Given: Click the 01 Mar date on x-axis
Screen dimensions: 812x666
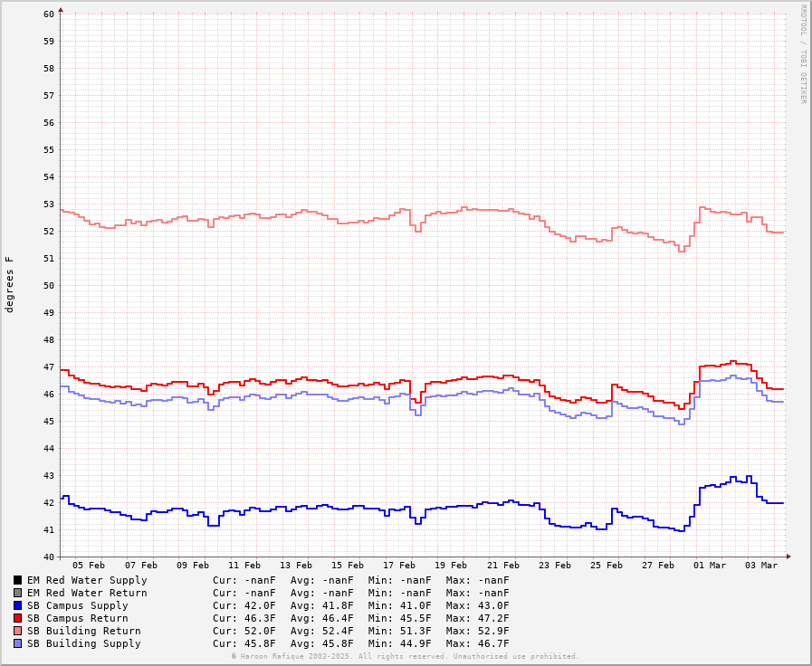Looking at the screenshot, I should [x=710, y=566].
